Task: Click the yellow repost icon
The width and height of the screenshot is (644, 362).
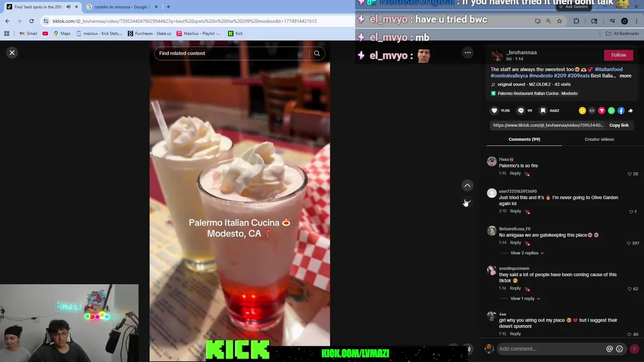Action: [582, 111]
